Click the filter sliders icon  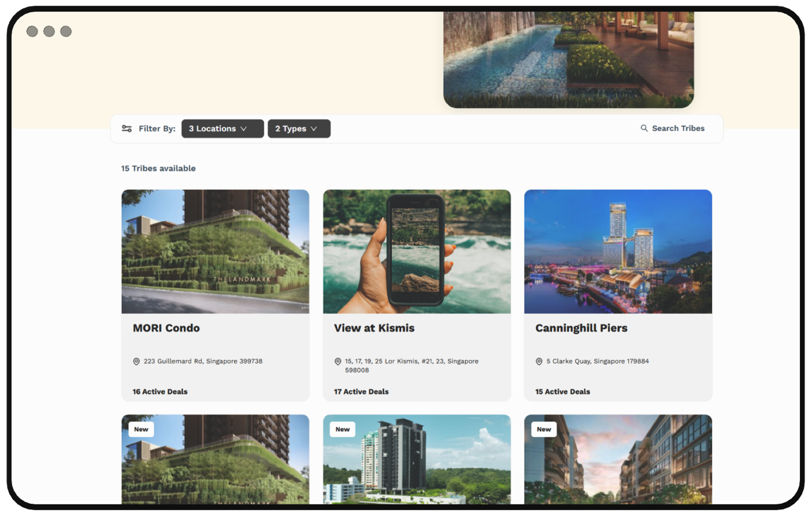[127, 129]
